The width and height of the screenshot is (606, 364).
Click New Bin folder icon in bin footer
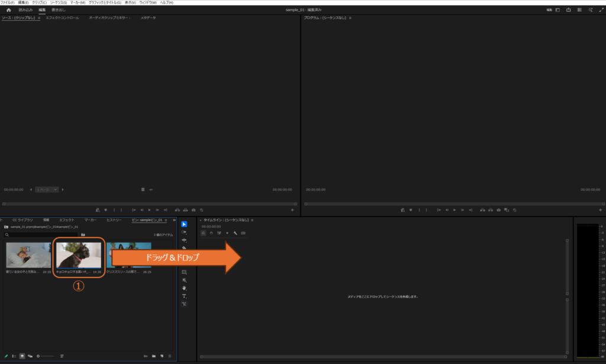click(153, 356)
